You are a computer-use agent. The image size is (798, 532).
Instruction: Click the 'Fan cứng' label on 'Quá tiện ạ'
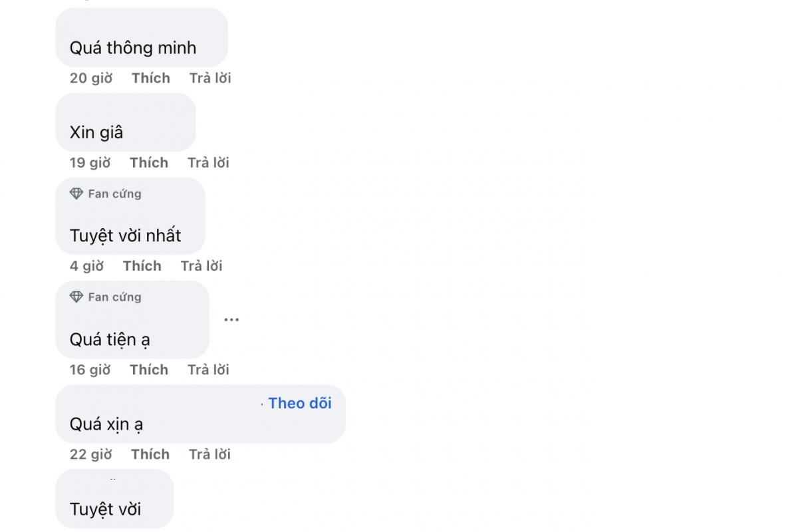pyautogui.click(x=115, y=297)
